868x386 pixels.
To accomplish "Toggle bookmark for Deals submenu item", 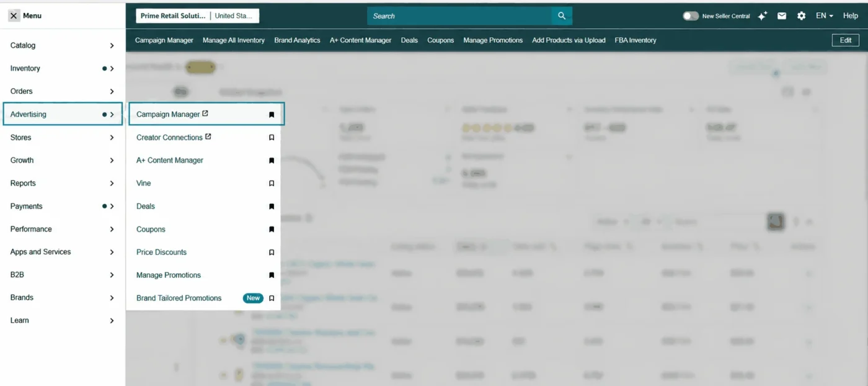I will point(272,207).
